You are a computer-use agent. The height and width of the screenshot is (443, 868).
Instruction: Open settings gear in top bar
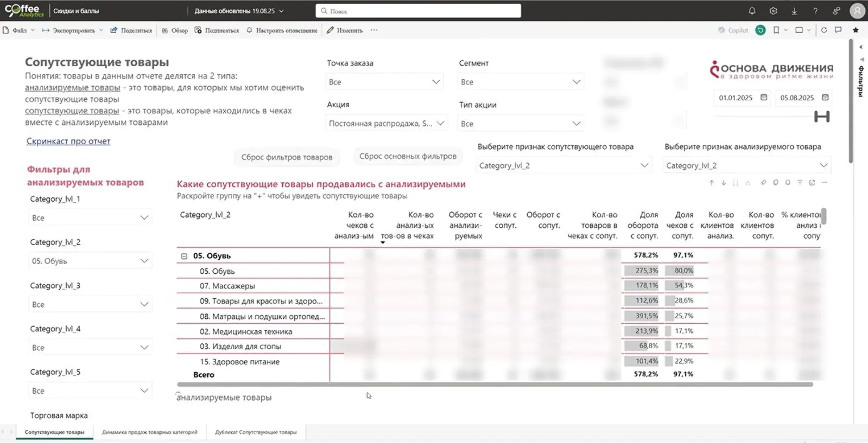click(773, 11)
